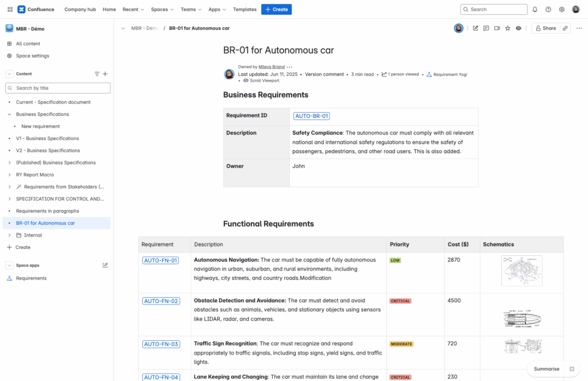
Task: Copy the page link icon next to Share
Action: [564, 28]
